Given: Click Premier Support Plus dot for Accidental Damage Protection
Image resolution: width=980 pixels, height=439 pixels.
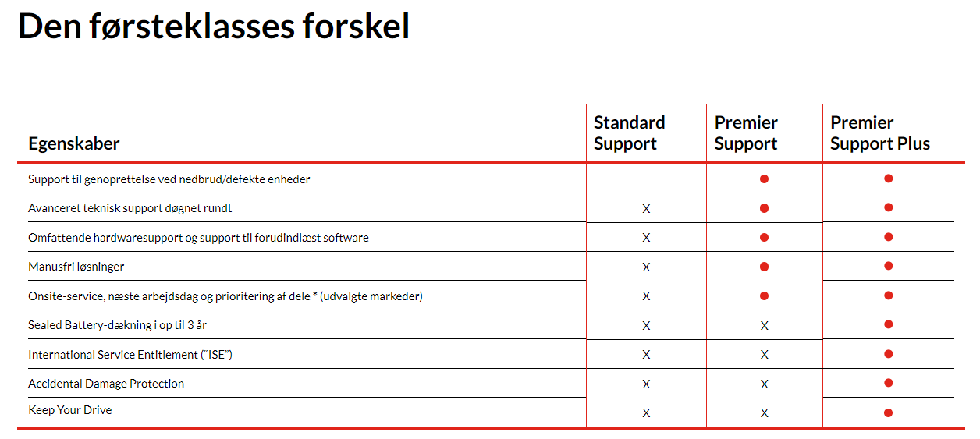Looking at the screenshot, I should pos(888,383).
